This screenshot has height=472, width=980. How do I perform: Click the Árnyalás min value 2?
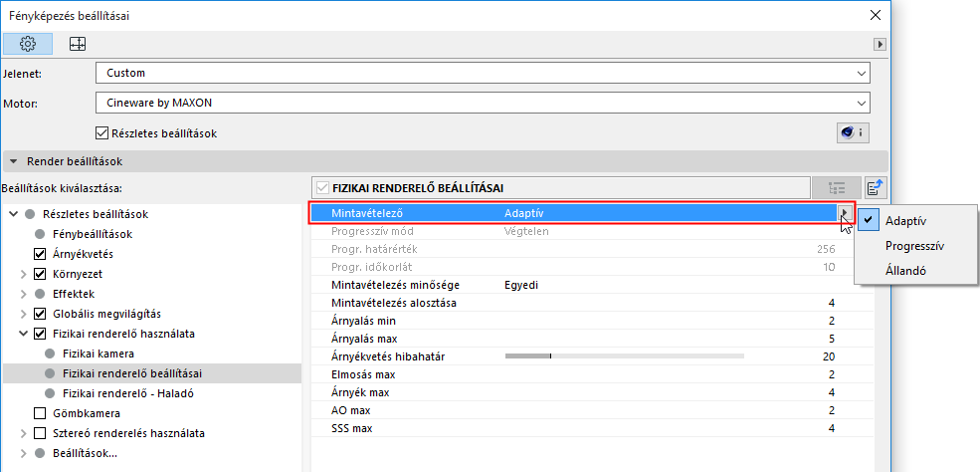coord(832,321)
